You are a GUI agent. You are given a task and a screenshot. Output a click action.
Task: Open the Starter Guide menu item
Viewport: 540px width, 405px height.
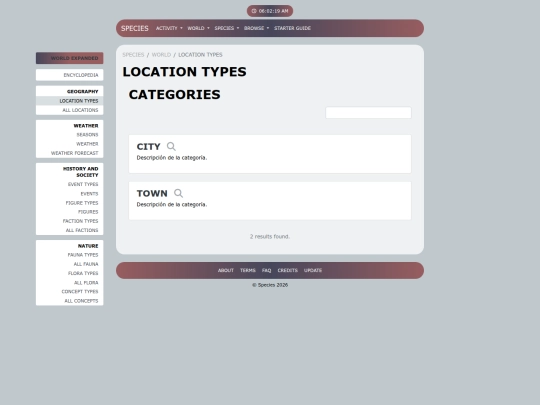click(292, 28)
